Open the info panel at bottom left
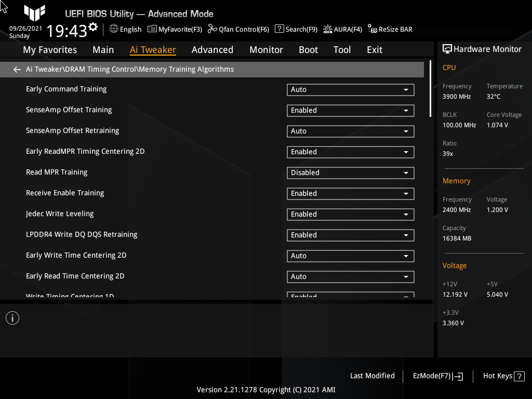This screenshot has height=399, width=532. point(12,317)
